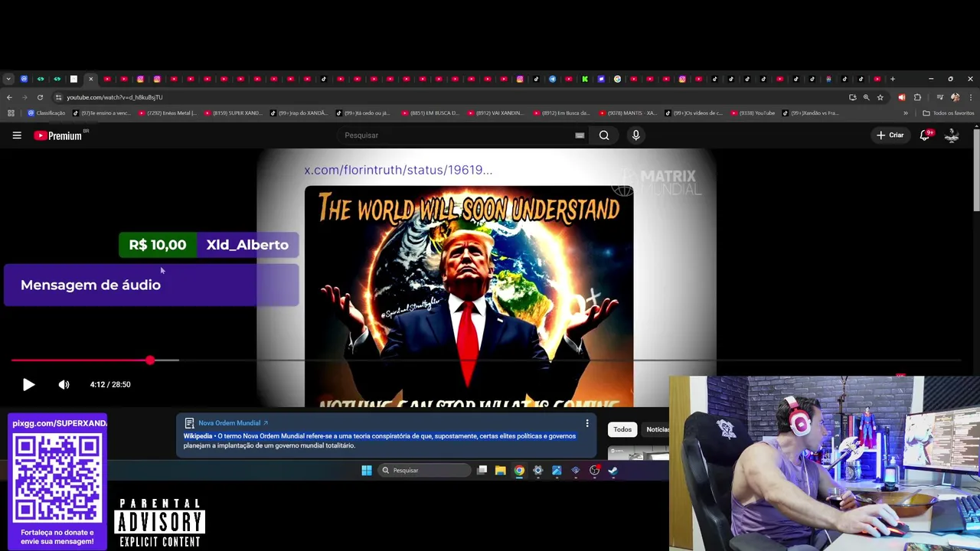Play the paused video
This screenshot has height=551, width=980.
(x=28, y=385)
